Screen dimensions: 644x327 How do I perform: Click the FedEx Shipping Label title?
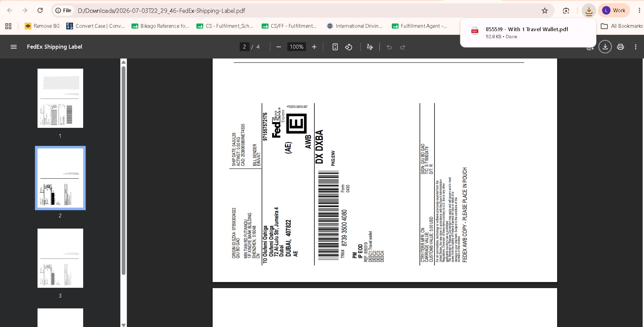coord(54,47)
